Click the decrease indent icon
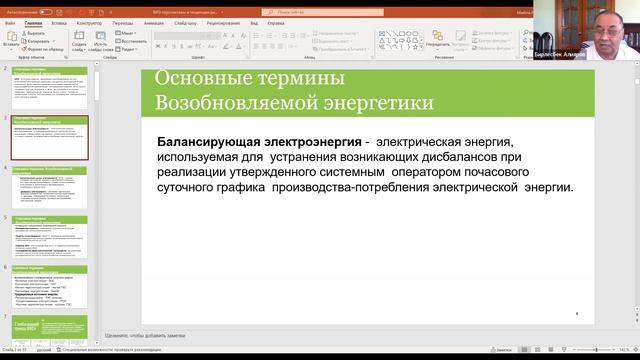Image resolution: width=640 pixels, height=360 pixels. (x=284, y=36)
